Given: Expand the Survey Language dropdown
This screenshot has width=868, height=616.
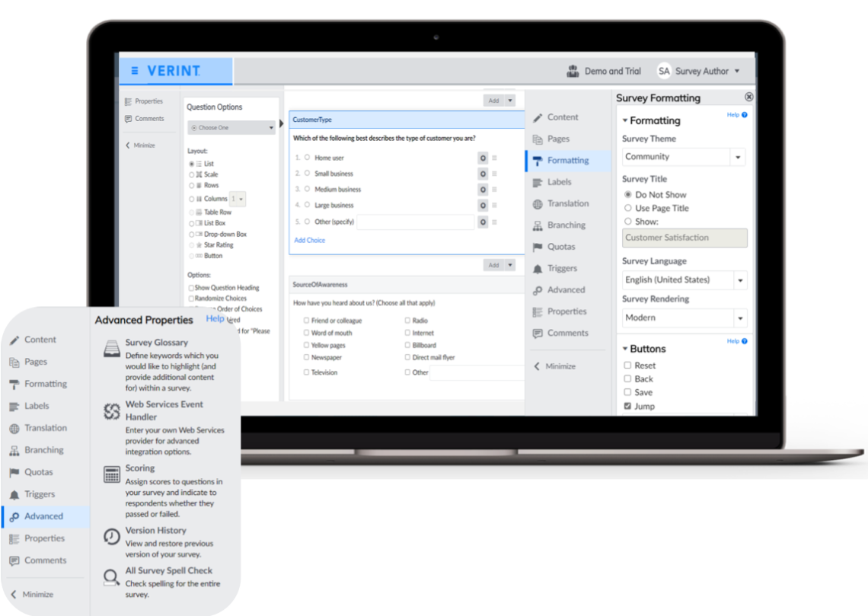Looking at the screenshot, I should tap(739, 280).
